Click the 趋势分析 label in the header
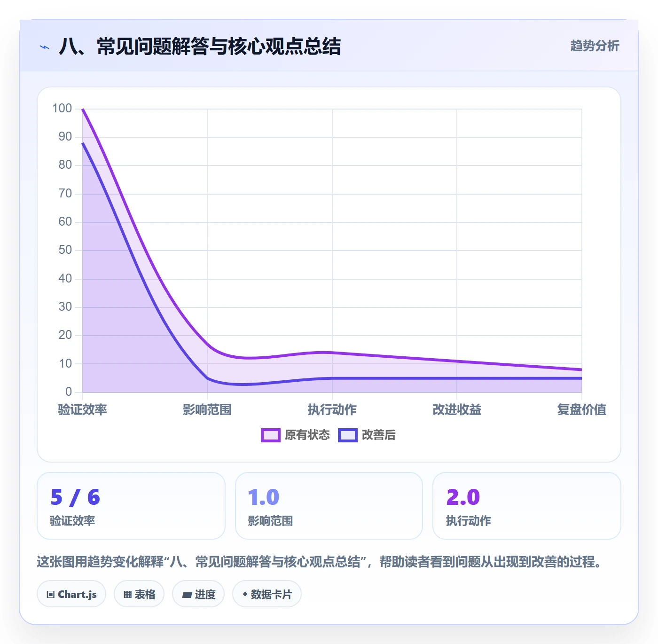Image resolution: width=658 pixels, height=644 pixels. click(595, 46)
